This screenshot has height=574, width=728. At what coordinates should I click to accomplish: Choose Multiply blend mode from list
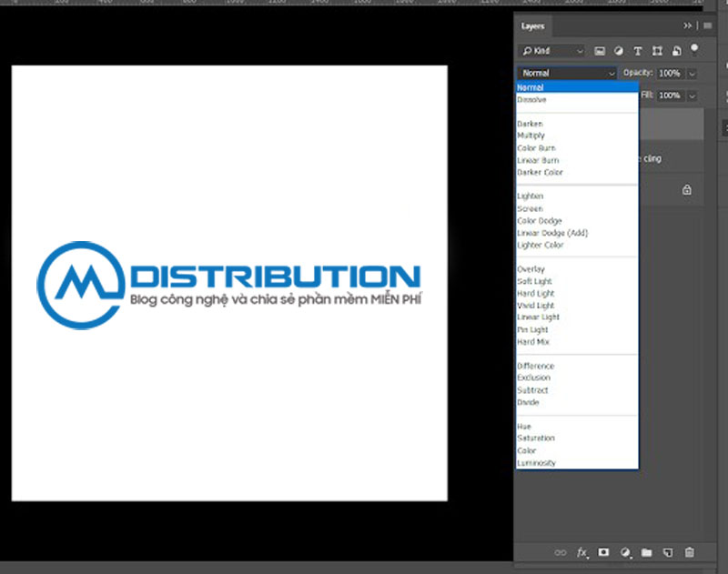coord(531,136)
